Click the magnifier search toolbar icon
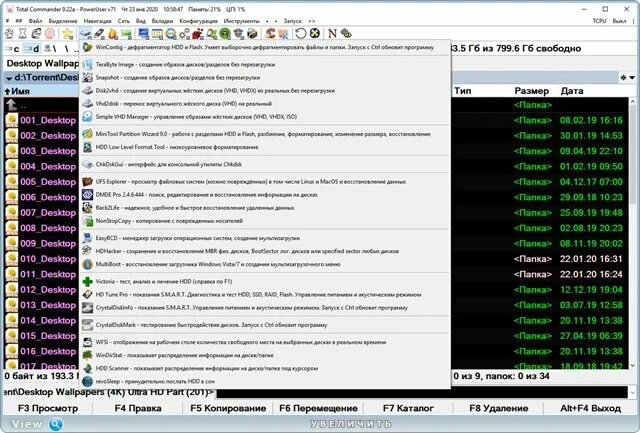640x433 pixels. (x=171, y=33)
